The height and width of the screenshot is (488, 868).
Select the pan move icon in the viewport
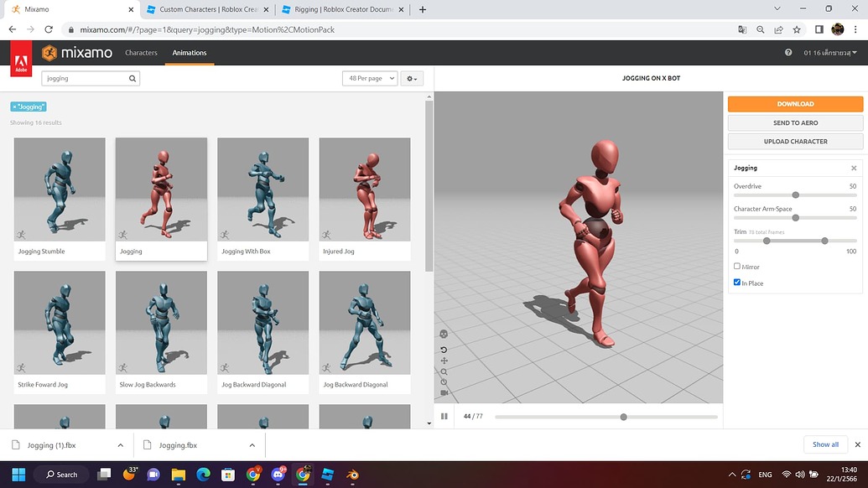click(x=444, y=361)
